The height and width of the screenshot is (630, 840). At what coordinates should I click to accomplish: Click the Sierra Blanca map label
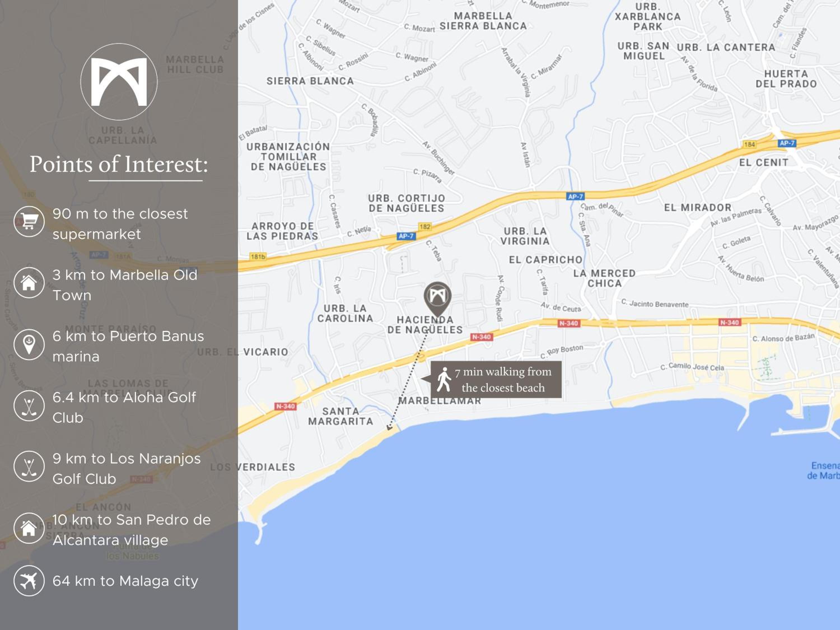point(310,81)
